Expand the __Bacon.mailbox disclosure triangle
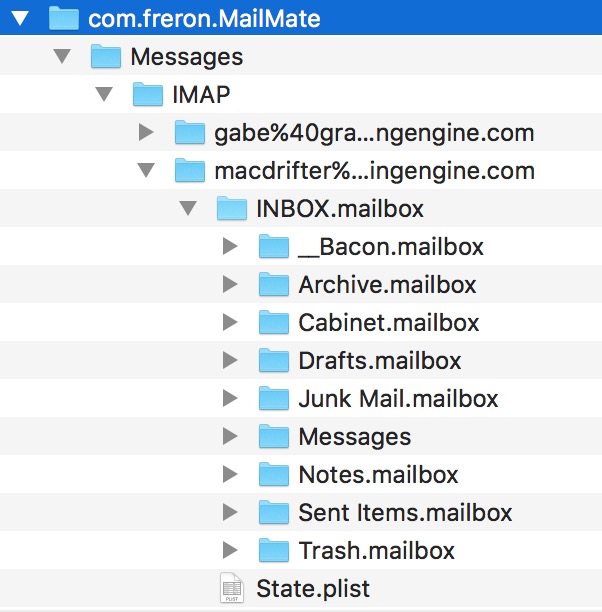The height and width of the screenshot is (612, 602). (230, 246)
